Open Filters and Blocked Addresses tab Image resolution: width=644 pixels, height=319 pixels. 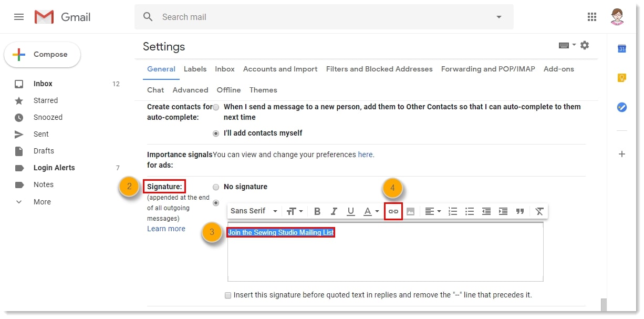click(x=379, y=69)
